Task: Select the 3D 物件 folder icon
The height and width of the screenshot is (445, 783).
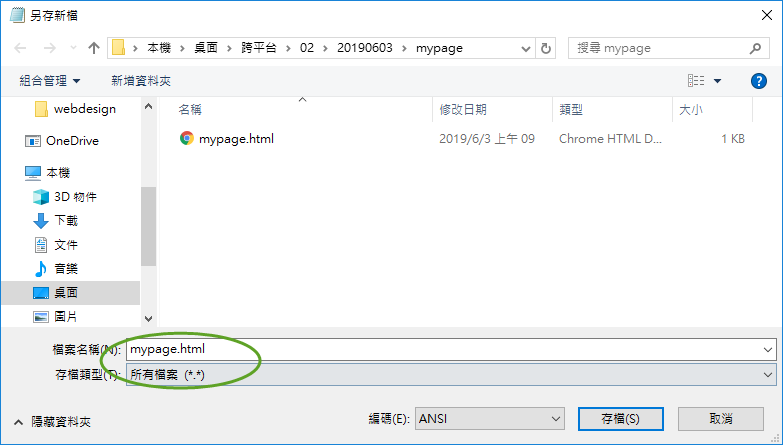Action: [41, 197]
